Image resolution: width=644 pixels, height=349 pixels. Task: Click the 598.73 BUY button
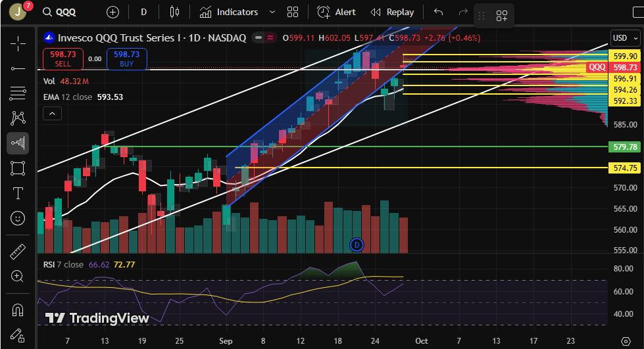[126, 58]
